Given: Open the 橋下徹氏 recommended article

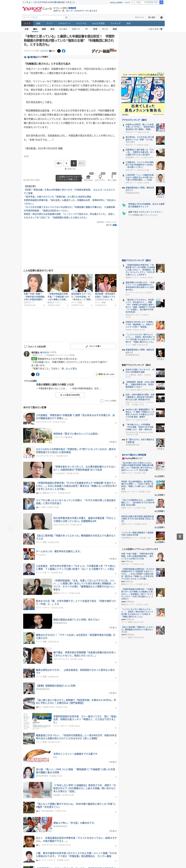Looking at the screenshot, I should [x=84, y=654].
